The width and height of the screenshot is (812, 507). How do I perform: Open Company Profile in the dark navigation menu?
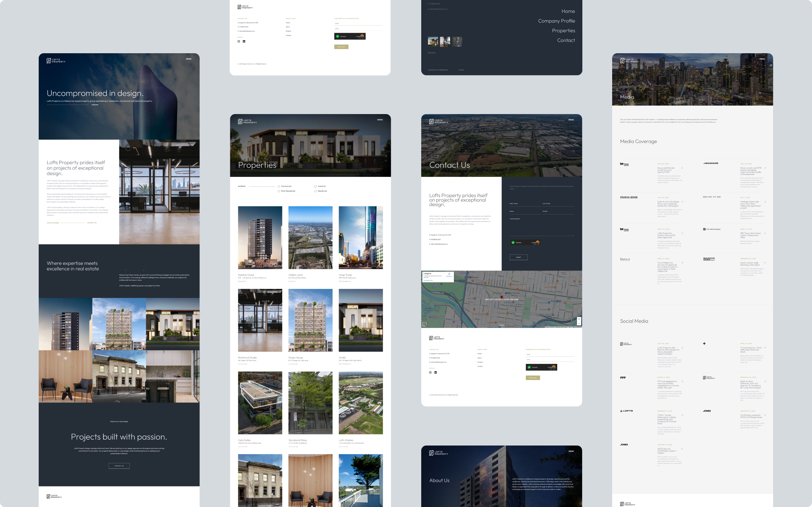click(556, 21)
